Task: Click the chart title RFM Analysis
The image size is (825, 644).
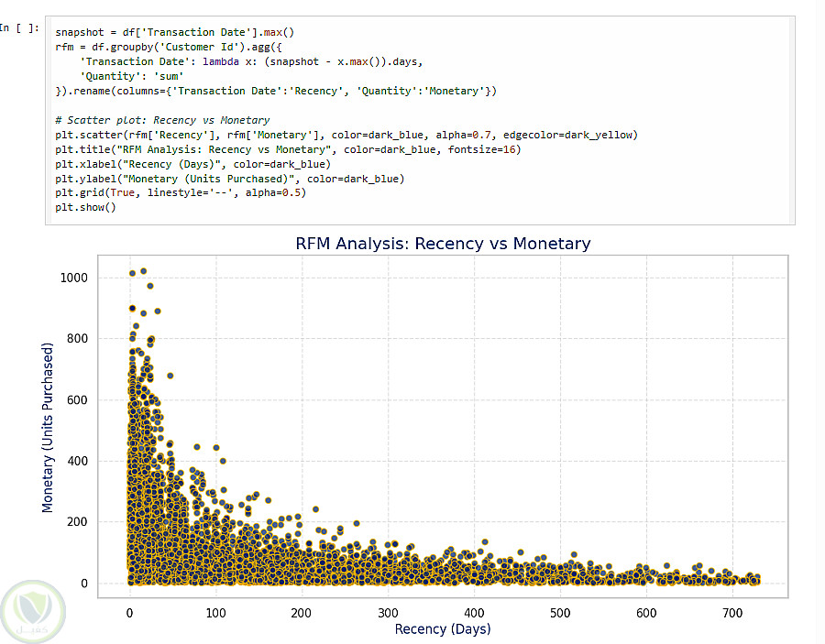Action: pyautogui.click(x=443, y=244)
